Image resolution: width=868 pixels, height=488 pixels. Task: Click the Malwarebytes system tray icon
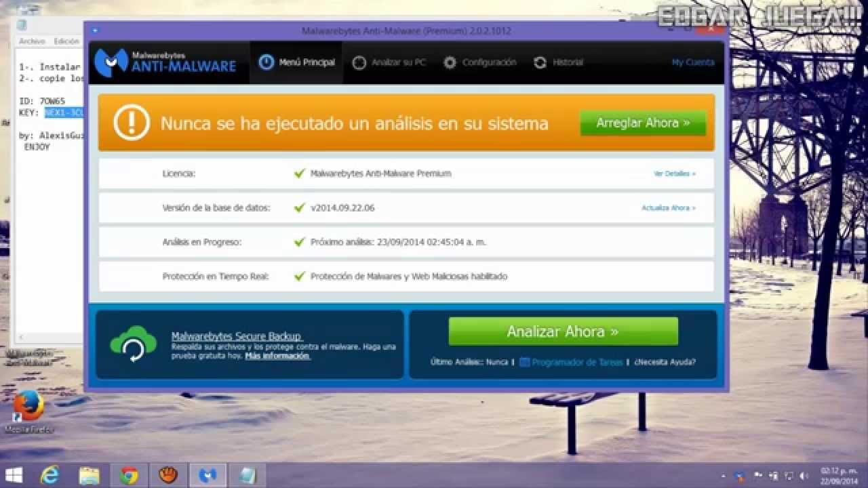[x=740, y=476]
